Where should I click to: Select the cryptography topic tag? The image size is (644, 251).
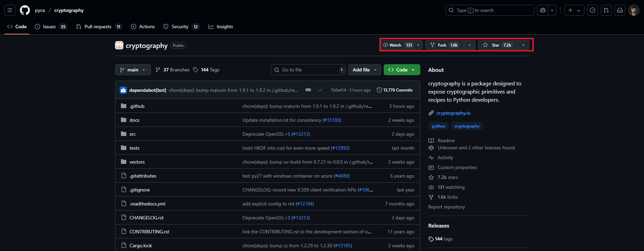[x=467, y=126]
